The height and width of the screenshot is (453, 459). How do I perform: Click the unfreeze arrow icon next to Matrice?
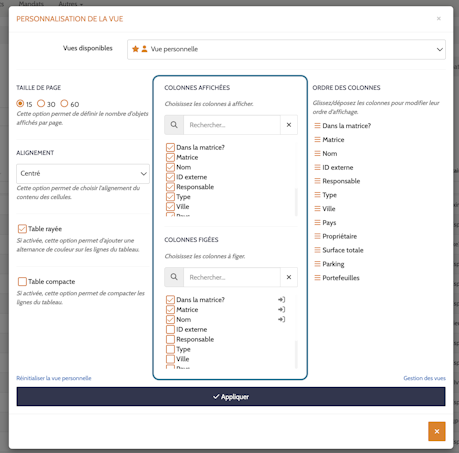tap(281, 310)
